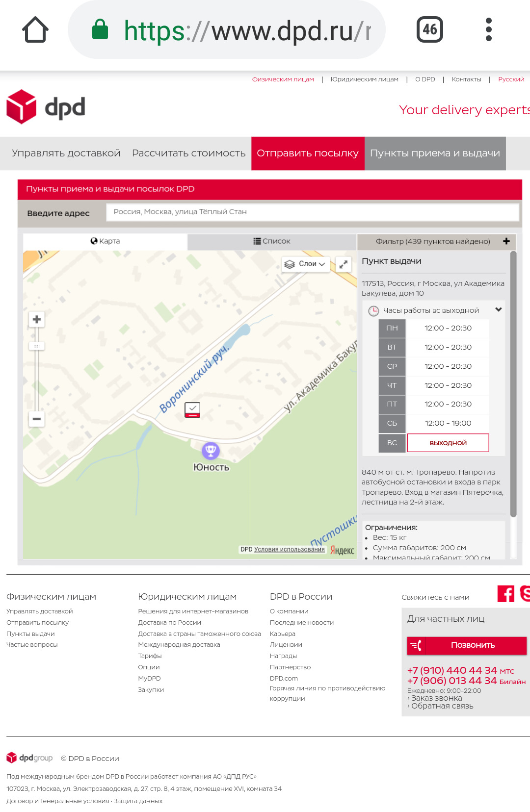Open footer link MyDPD
This screenshot has height=812, width=530.
(x=149, y=679)
